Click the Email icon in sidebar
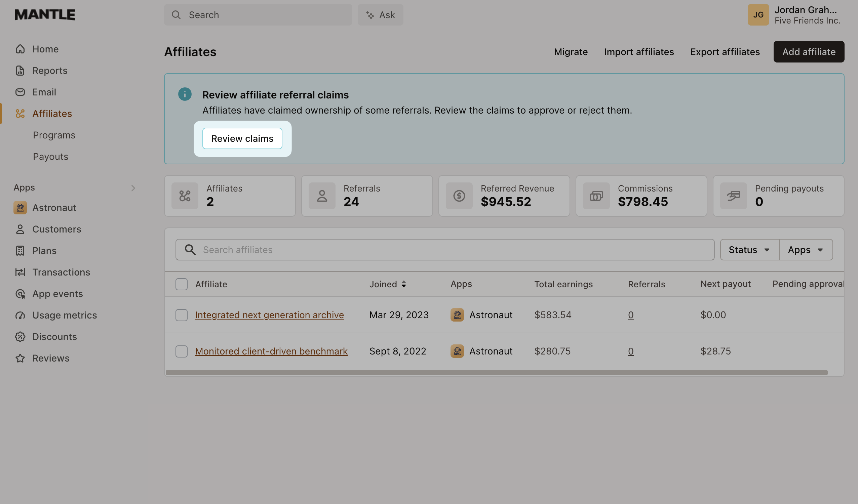Image resolution: width=858 pixels, height=504 pixels. pyautogui.click(x=20, y=92)
